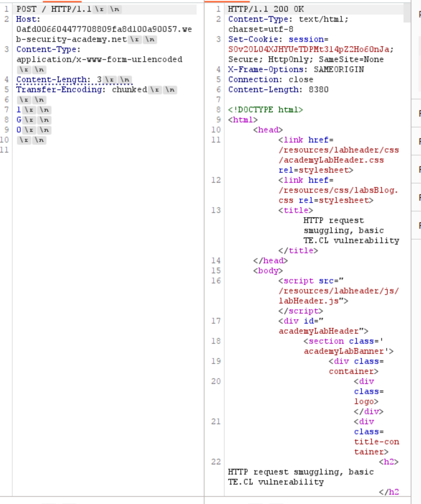Click the 'G' chunk data on line 8
Viewport: 421px width, 504px height.
19,120
